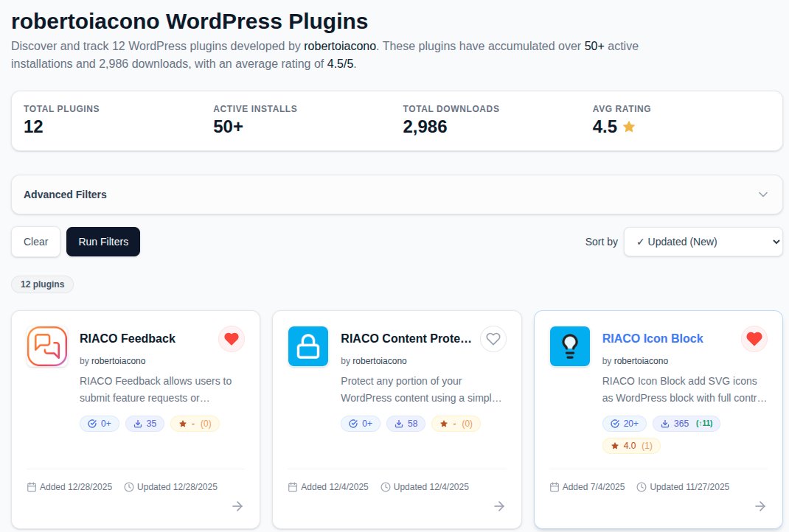The width and height of the screenshot is (789, 532).
Task: Open the RIACO Feedback plugin icon
Action: pyautogui.click(x=47, y=346)
